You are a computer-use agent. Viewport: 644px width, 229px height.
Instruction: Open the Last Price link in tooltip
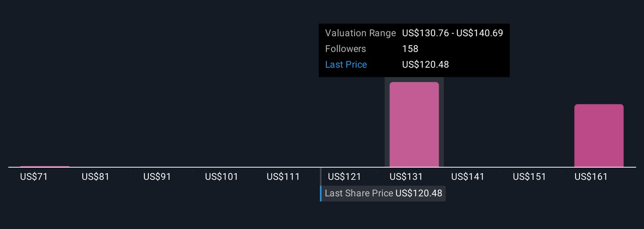pyautogui.click(x=346, y=65)
